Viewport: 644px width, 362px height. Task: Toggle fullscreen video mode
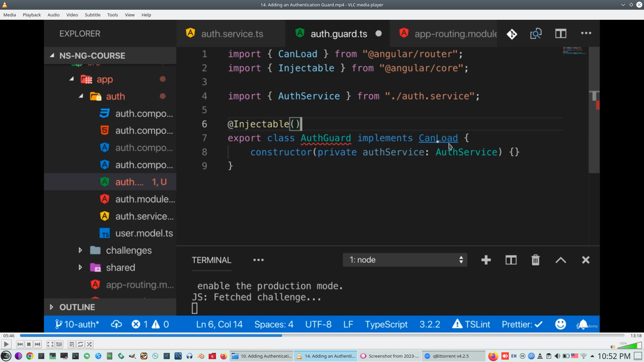click(50, 344)
